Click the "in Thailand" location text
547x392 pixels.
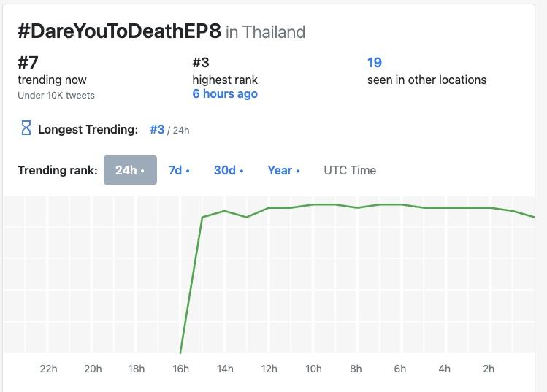coord(266,32)
